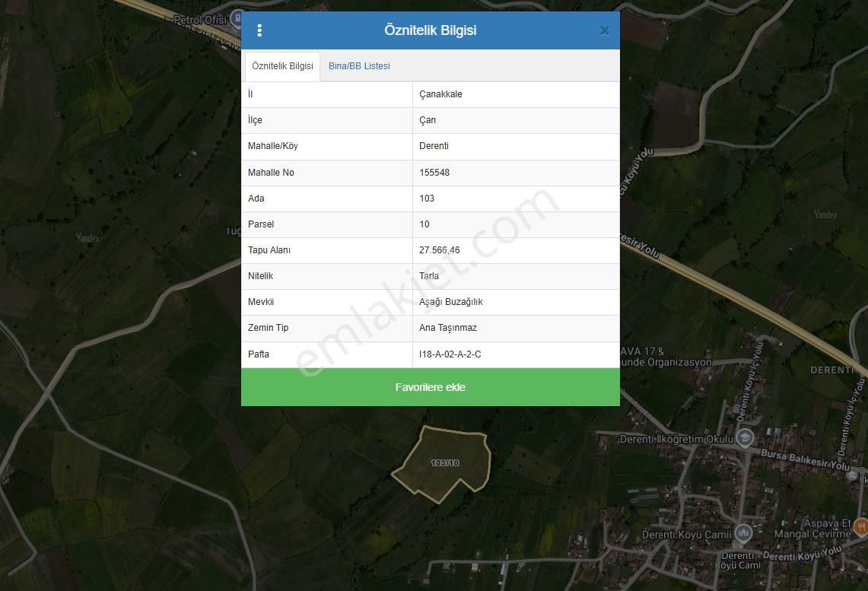The image size is (868, 591).
Task: Click the Aspava Et Mangal restaurant marker
Action: [x=860, y=526]
